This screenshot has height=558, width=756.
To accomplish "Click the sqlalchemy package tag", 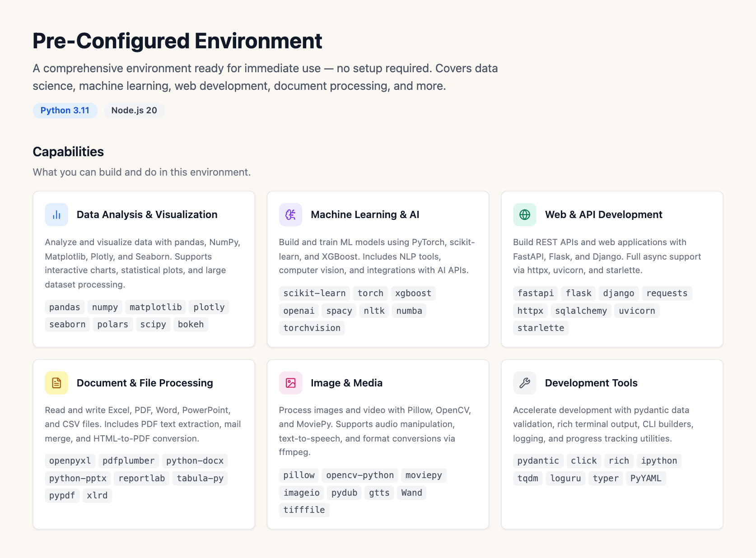I will coord(581,311).
